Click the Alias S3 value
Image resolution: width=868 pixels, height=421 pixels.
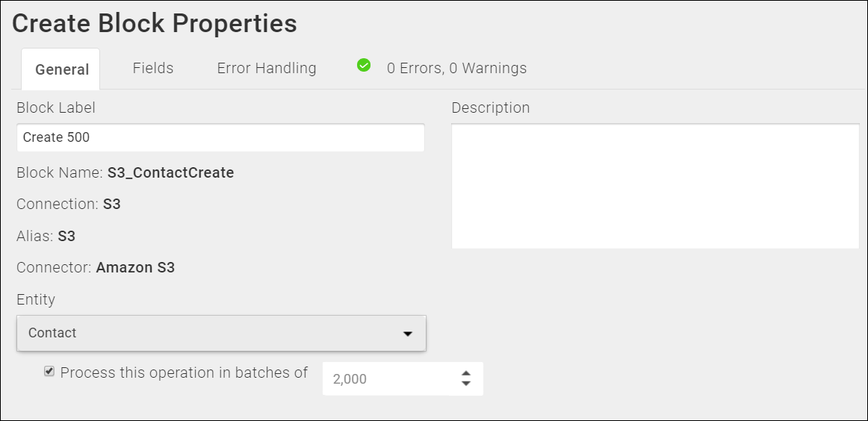pyautogui.click(x=66, y=236)
